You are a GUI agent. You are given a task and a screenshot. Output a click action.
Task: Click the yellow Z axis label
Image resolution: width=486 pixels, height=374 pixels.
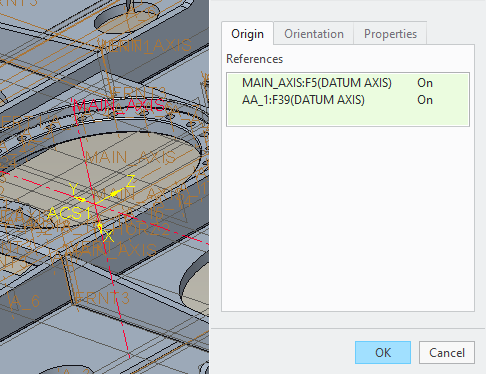click(130, 181)
